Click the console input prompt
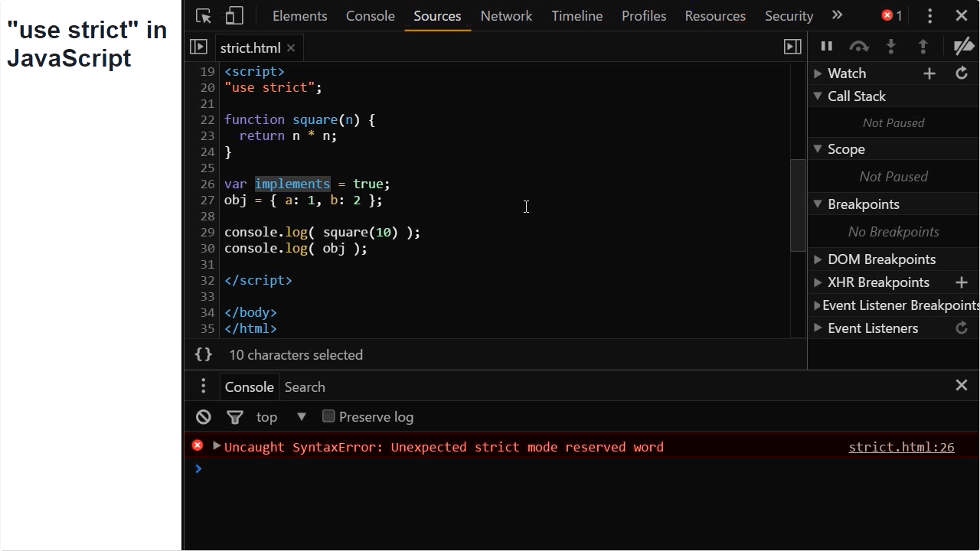The width and height of the screenshot is (980, 551). 306,468
